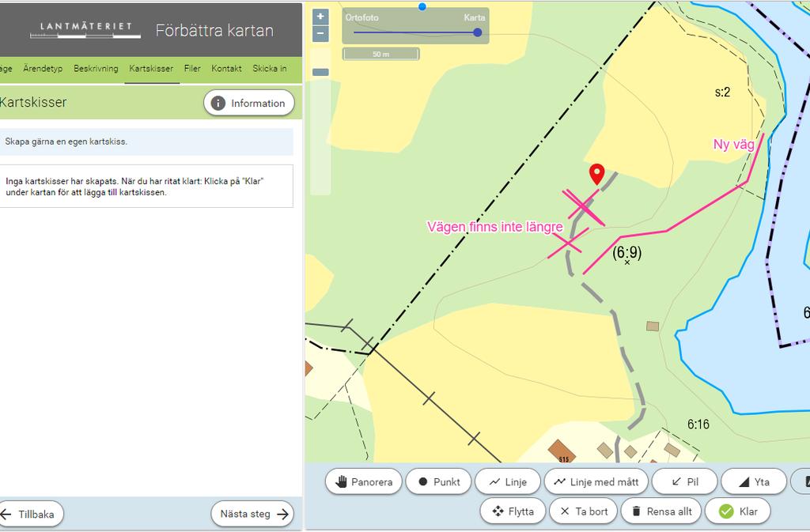This screenshot has width=810, height=532.
Task: Activate the Ta bort delete tool
Action: pyautogui.click(x=583, y=511)
